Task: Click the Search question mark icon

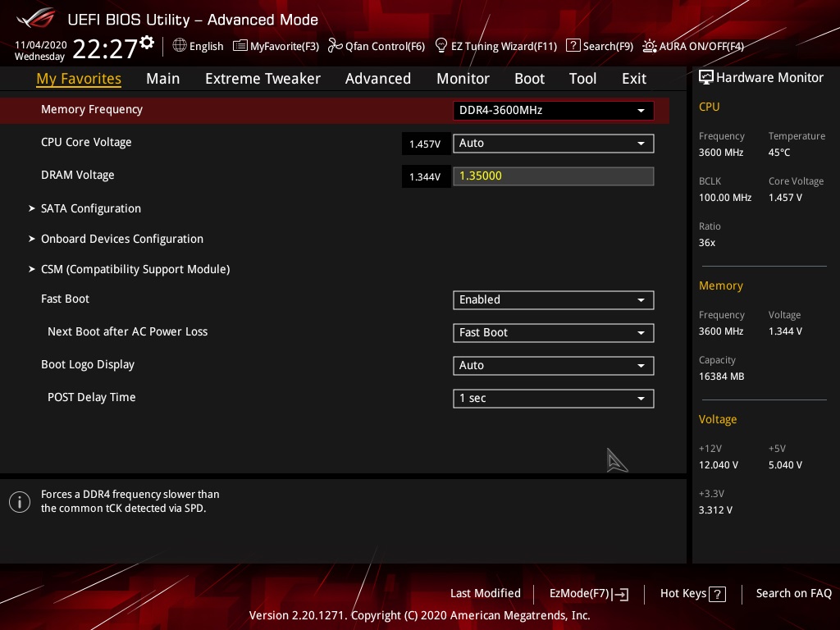Action: click(573, 46)
